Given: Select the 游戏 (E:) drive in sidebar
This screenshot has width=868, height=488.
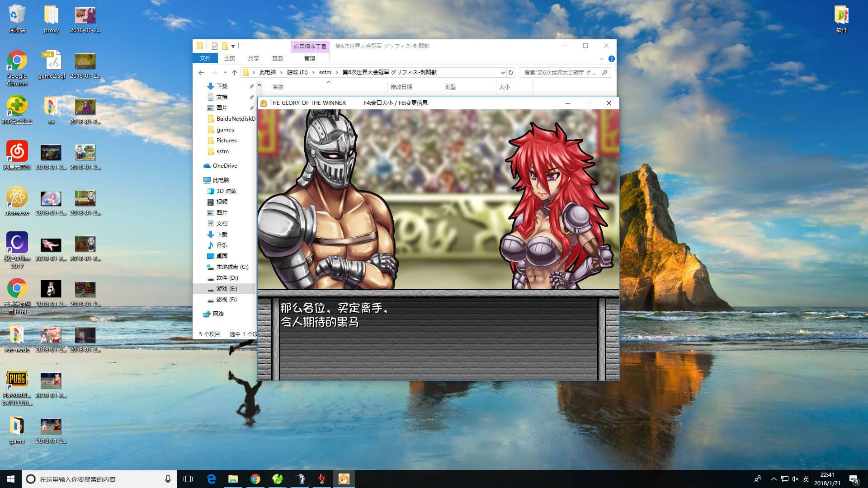Looking at the screenshot, I should [x=226, y=288].
